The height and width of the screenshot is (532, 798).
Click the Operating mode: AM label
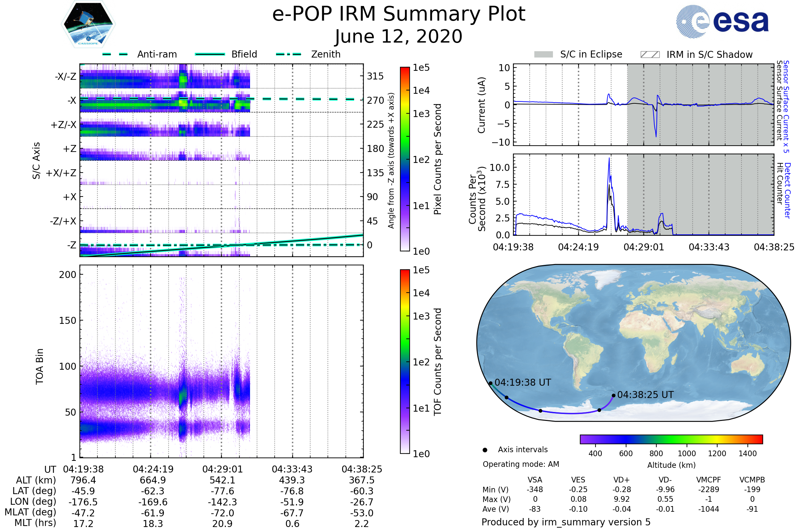point(521,464)
